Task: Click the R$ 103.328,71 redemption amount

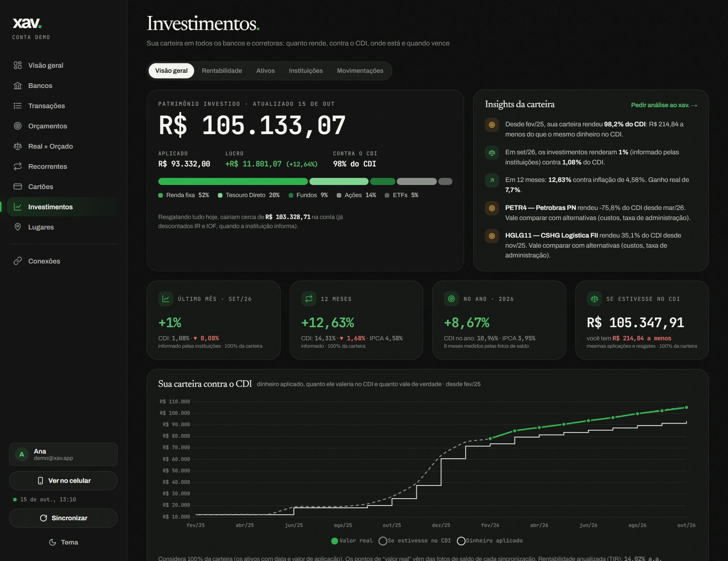Action: pos(288,217)
